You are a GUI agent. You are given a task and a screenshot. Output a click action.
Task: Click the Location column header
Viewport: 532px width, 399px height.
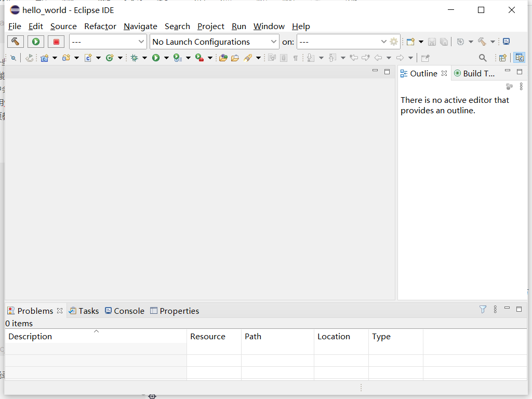(x=341, y=336)
